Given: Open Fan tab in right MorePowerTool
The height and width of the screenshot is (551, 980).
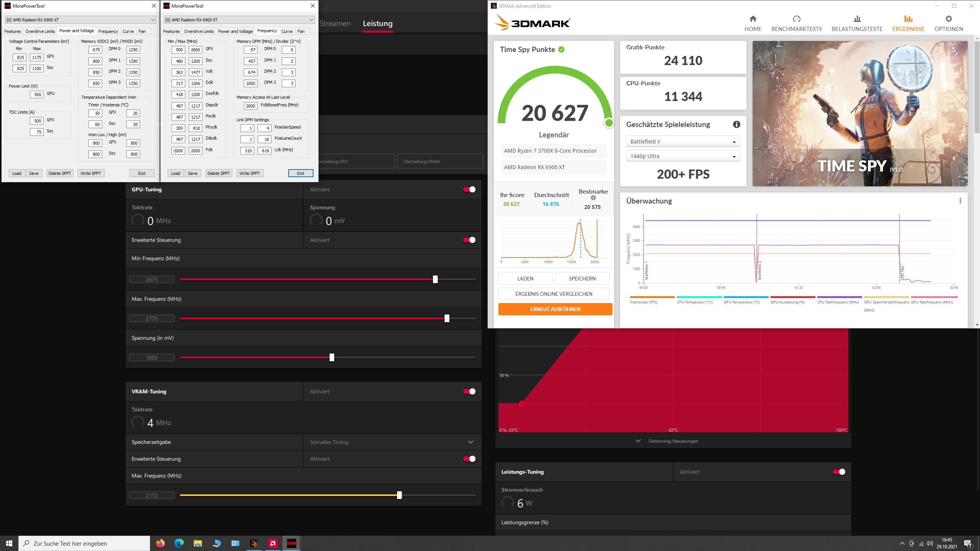Looking at the screenshot, I should coord(301,31).
